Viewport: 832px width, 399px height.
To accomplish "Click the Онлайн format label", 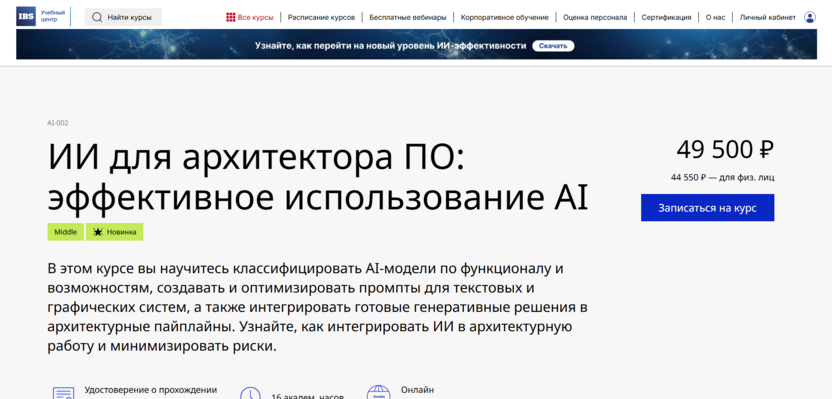I will pyautogui.click(x=417, y=390).
